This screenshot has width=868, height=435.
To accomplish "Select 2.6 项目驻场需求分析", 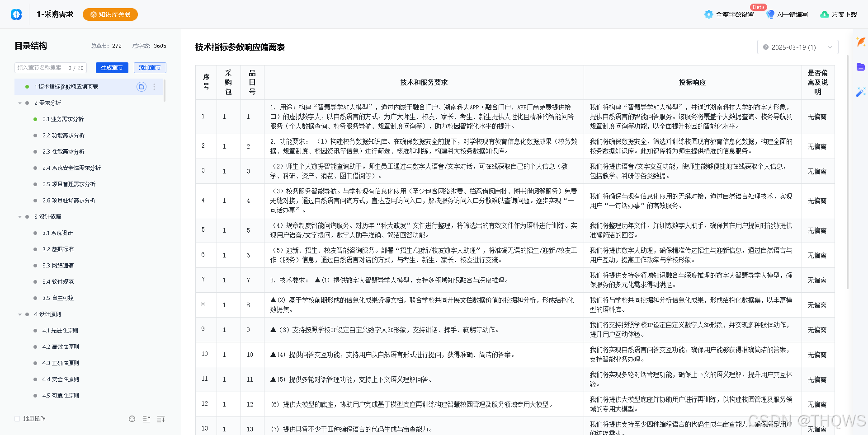I will [69, 201].
